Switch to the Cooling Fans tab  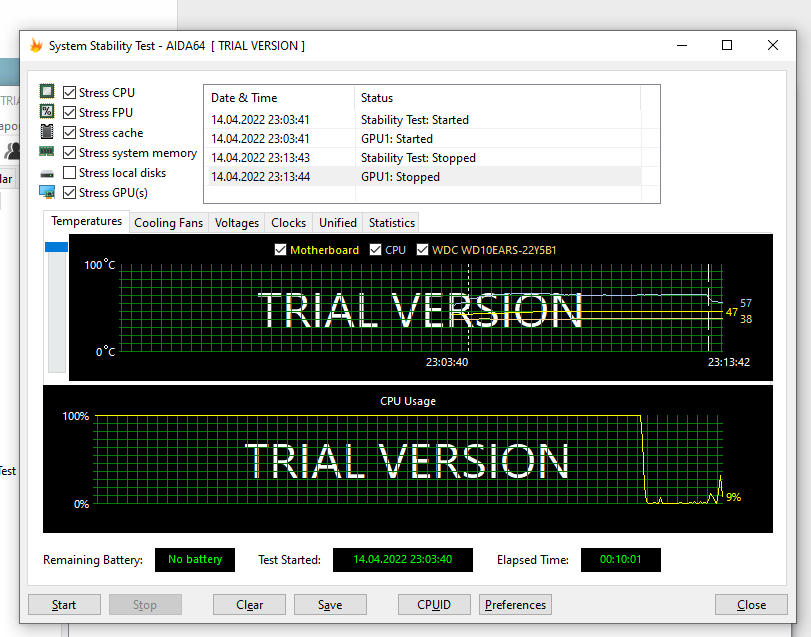point(169,223)
